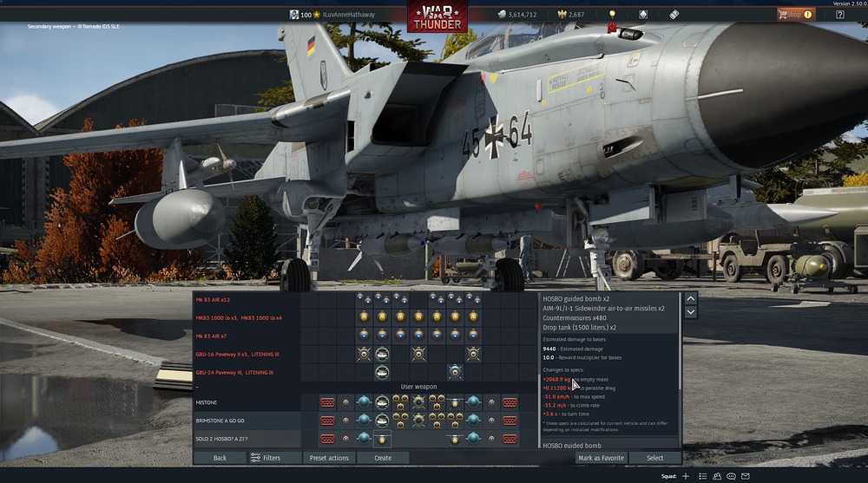This screenshot has height=483, width=868.
Task: Open the Filters options
Action: tap(266, 458)
